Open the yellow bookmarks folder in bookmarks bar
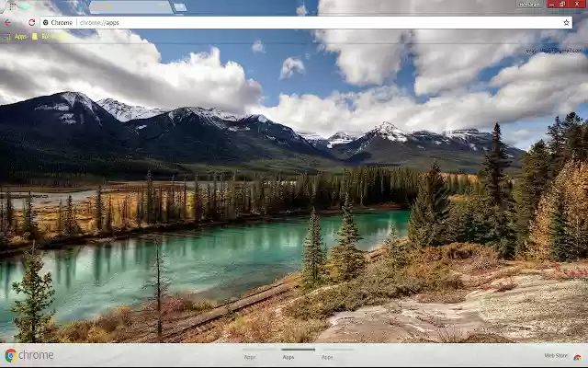 tap(50, 37)
